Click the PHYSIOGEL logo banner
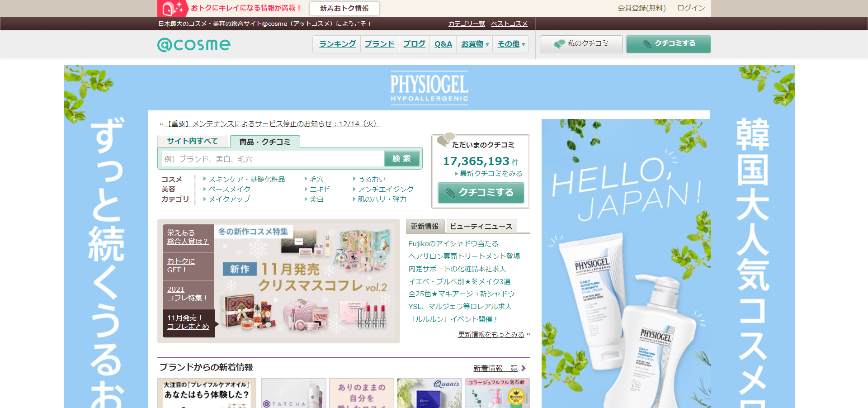The width and height of the screenshot is (868, 408). (x=429, y=88)
